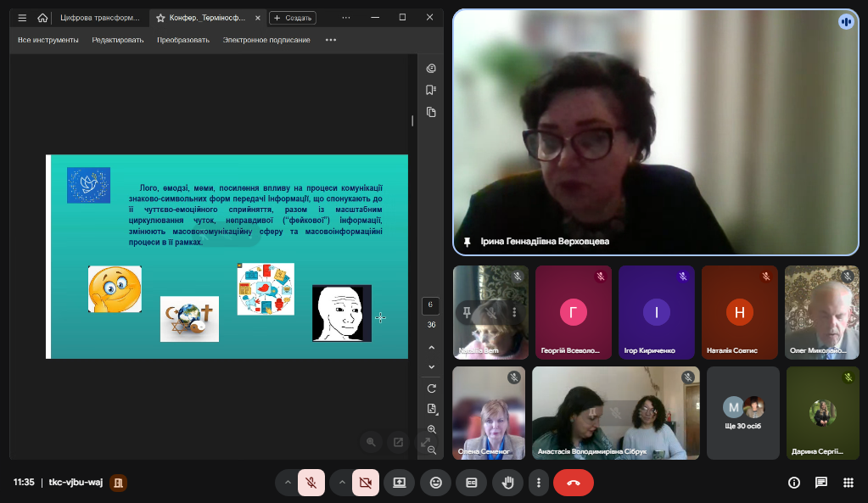
Task: Open meeting details info icon
Action: click(794, 483)
